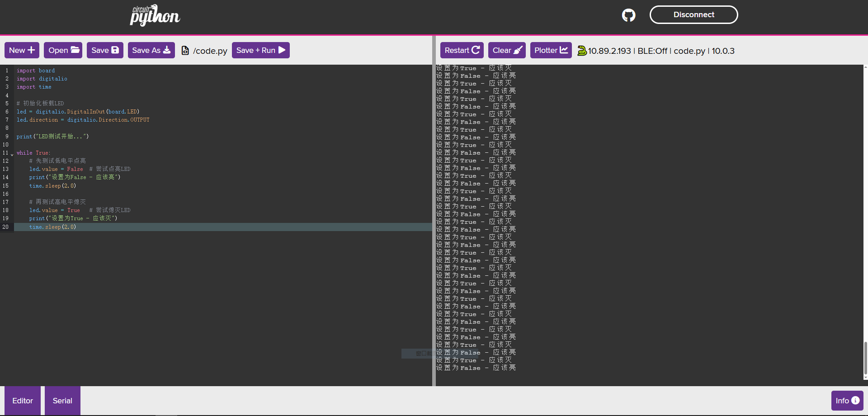Viewport: 868px width, 416px height.
Task: Click the CircuitPython logo
Action: [x=155, y=15]
